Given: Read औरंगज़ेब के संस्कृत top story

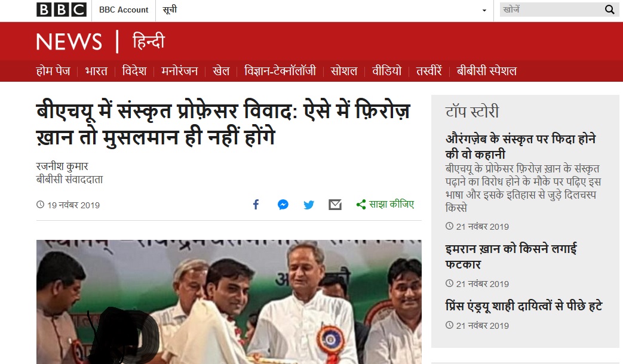Looking at the screenshot, I should pyautogui.click(x=520, y=146).
